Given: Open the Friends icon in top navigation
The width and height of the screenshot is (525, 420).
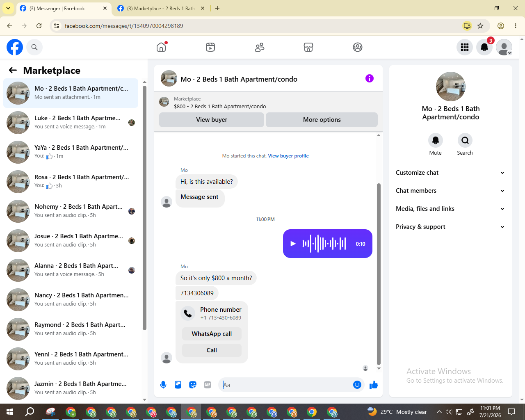Looking at the screenshot, I should pyautogui.click(x=260, y=47).
